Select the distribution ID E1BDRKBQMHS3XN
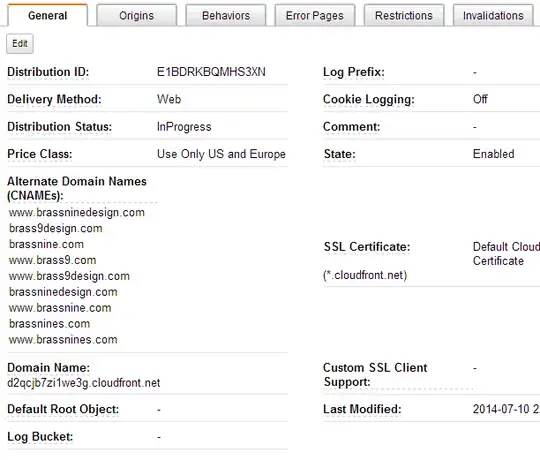Image resolution: width=540 pixels, height=460 pixels. (x=211, y=72)
